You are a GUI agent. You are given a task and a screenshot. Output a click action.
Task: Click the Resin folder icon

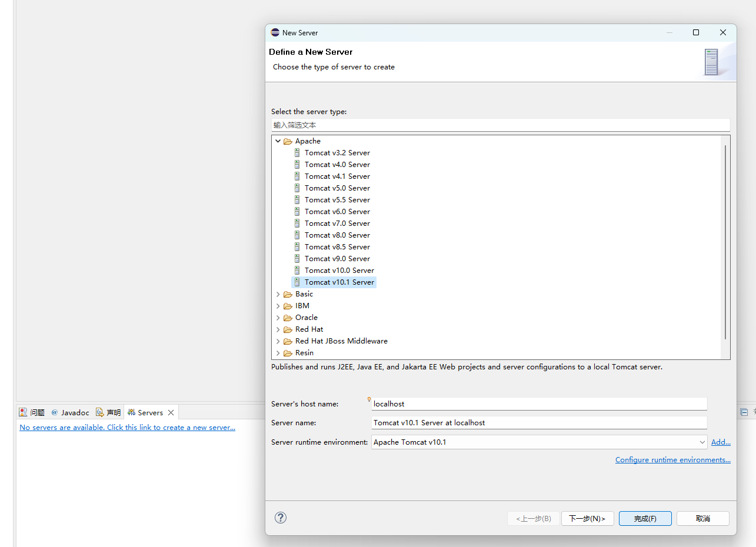[288, 353]
